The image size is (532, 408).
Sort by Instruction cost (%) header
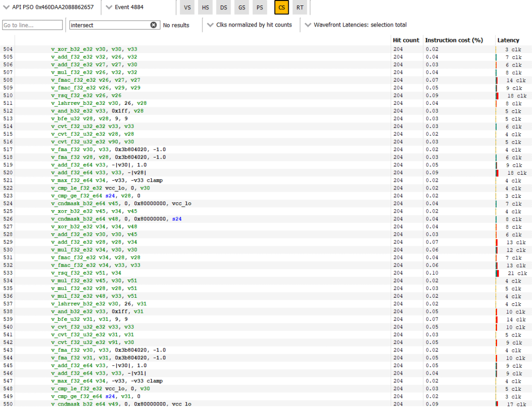point(454,40)
